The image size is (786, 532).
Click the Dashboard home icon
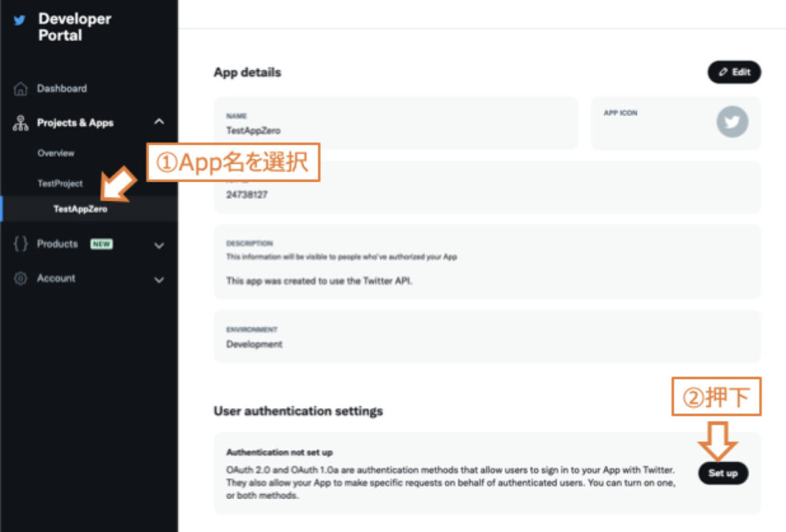tap(21, 89)
